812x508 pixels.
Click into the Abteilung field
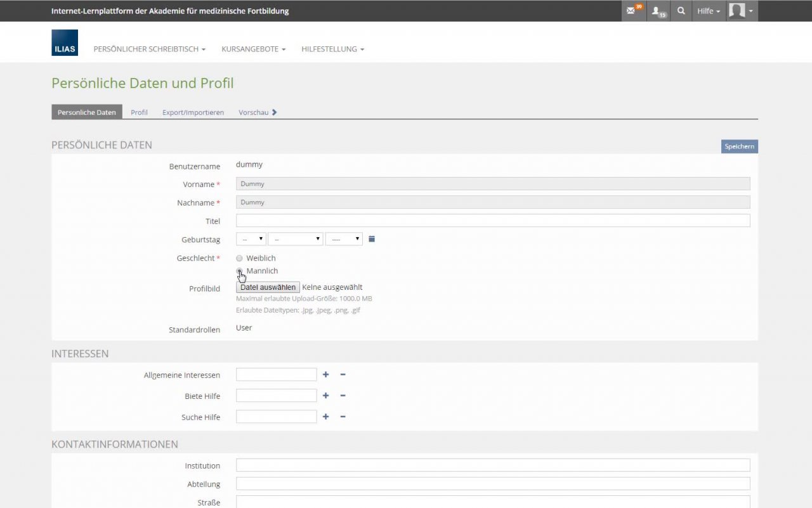(493, 484)
